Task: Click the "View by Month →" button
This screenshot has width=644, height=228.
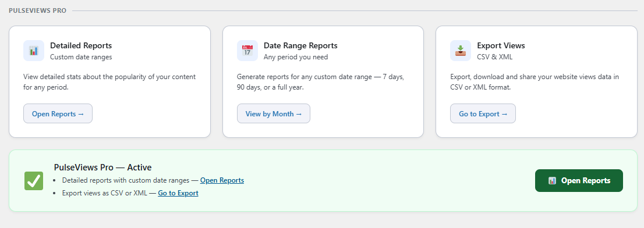Action: point(274,113)
